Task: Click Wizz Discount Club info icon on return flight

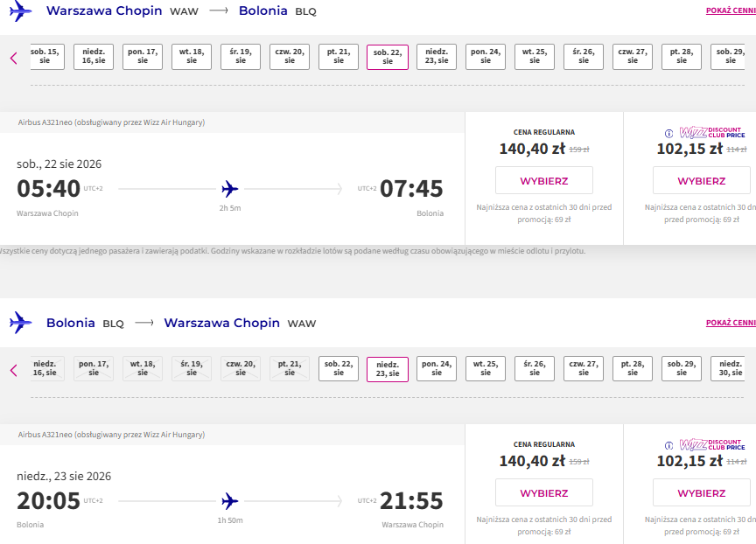Action: 668,446
